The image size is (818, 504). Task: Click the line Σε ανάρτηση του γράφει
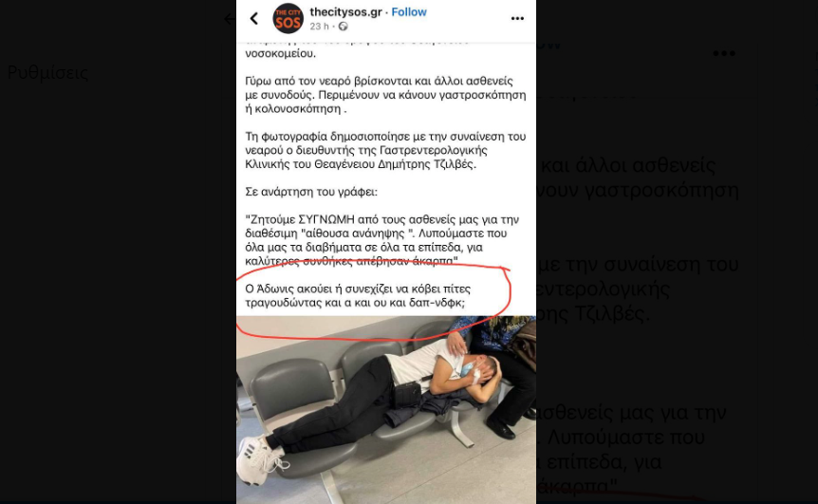(x=311, y=192)
